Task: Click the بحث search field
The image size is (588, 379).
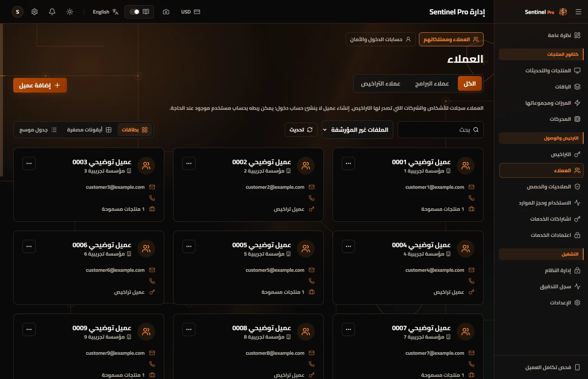Action: (x=440, y=130)
